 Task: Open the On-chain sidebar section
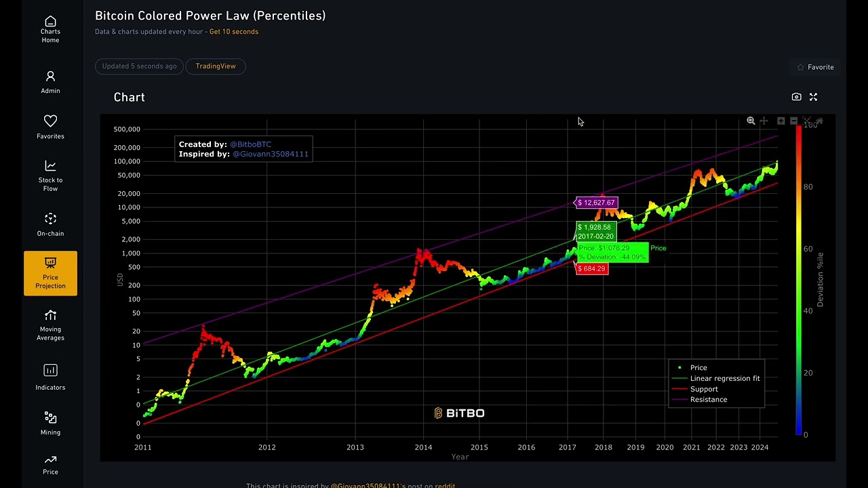click(x=50, y=224)
